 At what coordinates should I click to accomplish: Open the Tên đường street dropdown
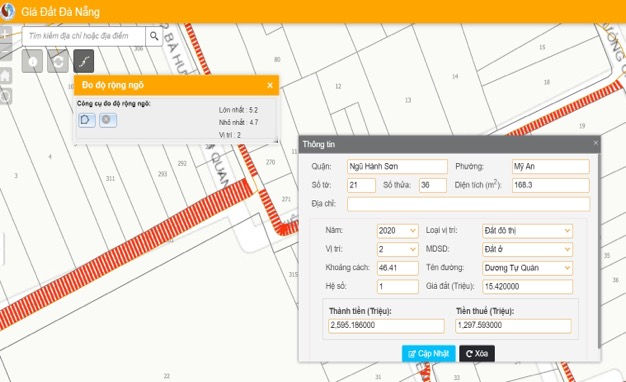click(527, 268)
